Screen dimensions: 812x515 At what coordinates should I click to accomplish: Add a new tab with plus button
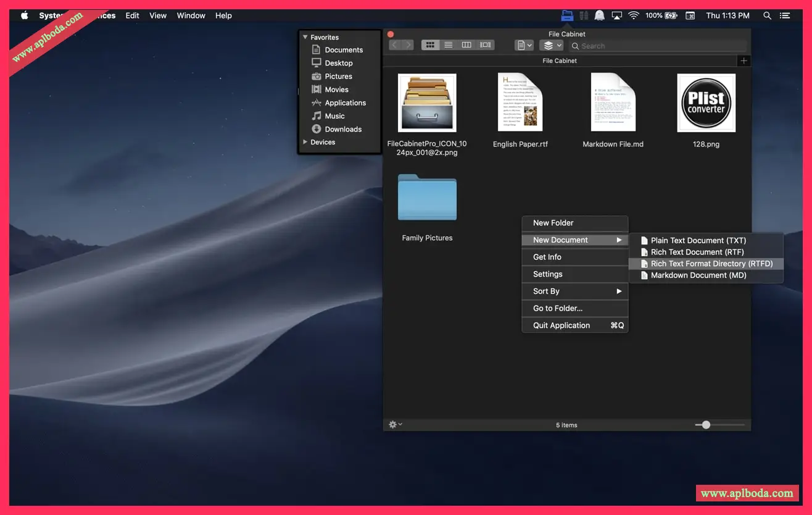(744, 61)
